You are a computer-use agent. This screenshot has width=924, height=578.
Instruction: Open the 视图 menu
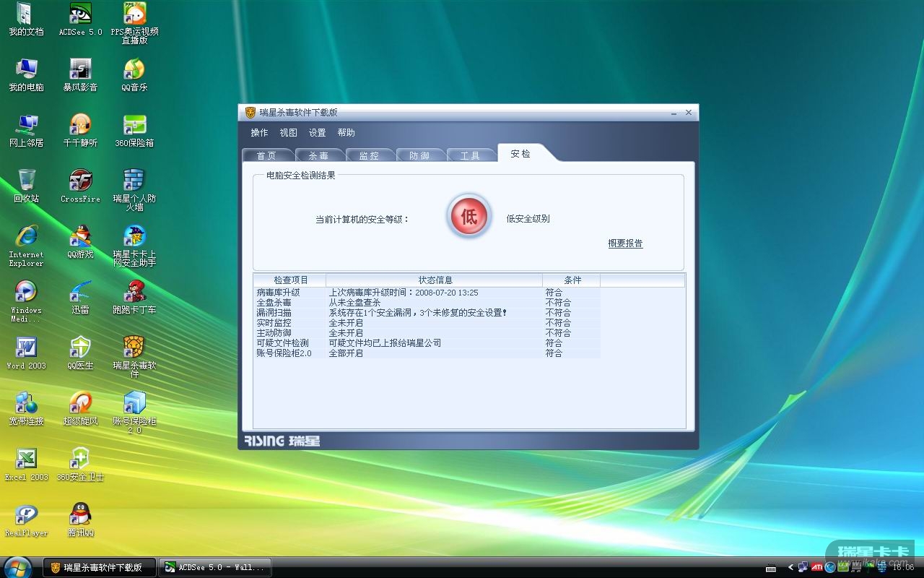pyautogui.click(x=288, y=133)
